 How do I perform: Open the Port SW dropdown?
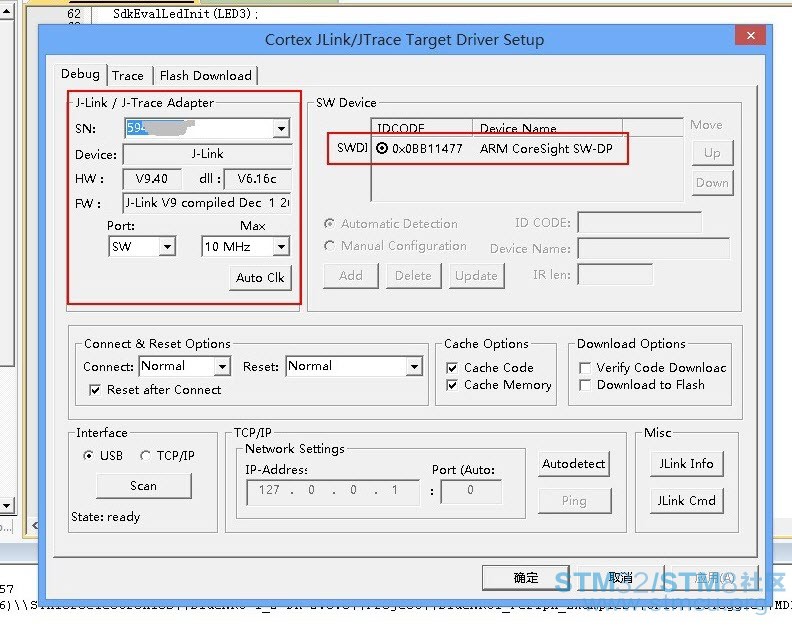tap(167, 247)
